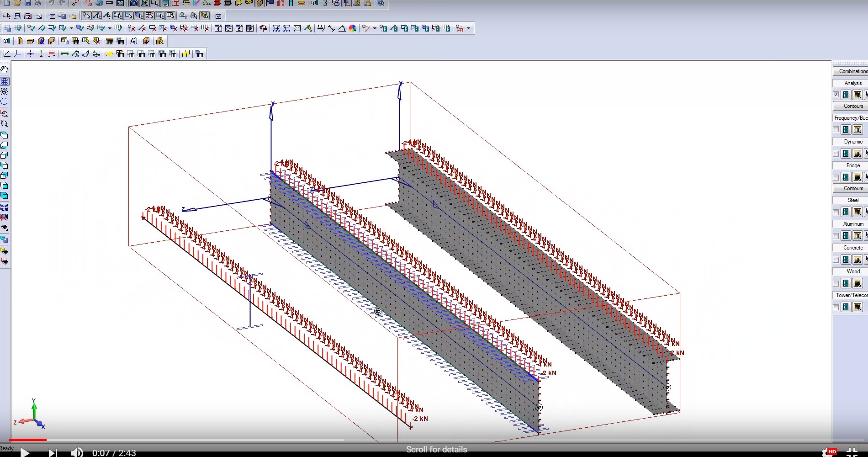Open the Analysis teal report icon
This screenshot has width=868, height=457.
pyautogui.click(x=846, y=95)
